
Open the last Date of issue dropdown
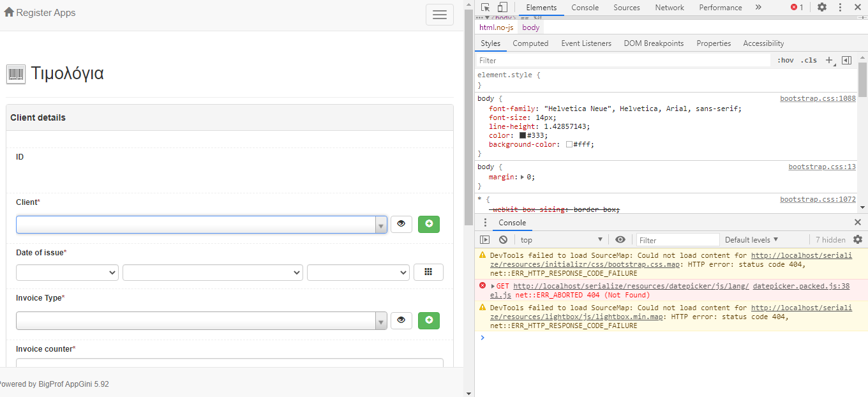358,273
